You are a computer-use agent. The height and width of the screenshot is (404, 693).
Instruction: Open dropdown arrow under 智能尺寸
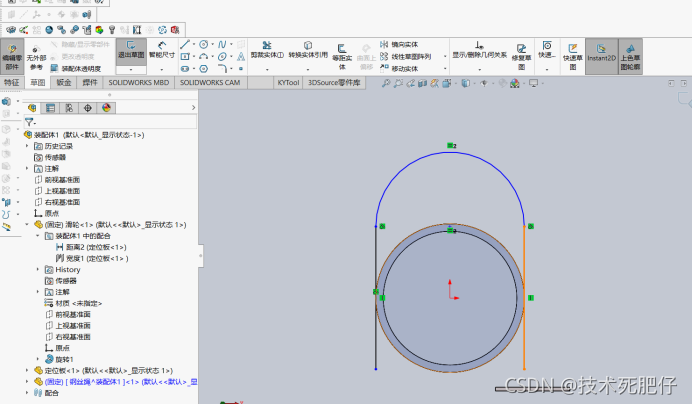[162, 69]
